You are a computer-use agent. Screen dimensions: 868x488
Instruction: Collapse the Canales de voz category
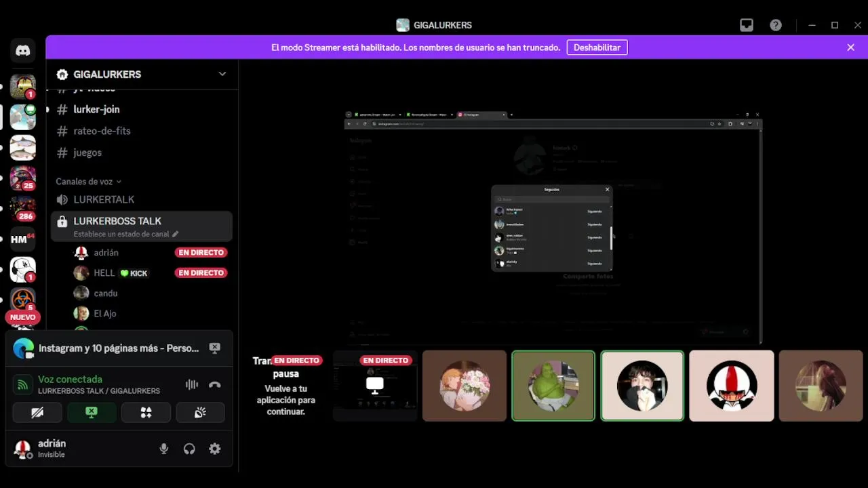(x=88, y=182)
